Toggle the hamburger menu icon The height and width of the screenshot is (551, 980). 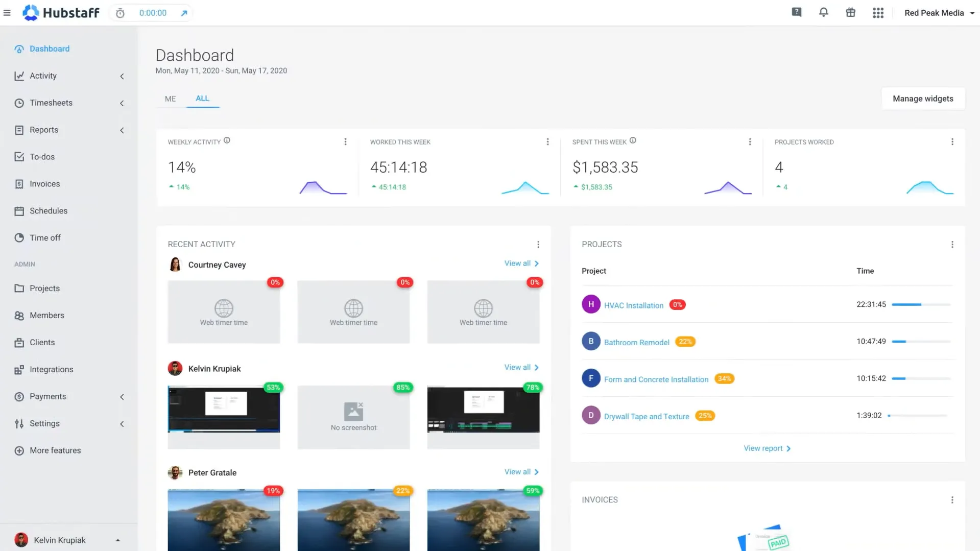[7, 13]
